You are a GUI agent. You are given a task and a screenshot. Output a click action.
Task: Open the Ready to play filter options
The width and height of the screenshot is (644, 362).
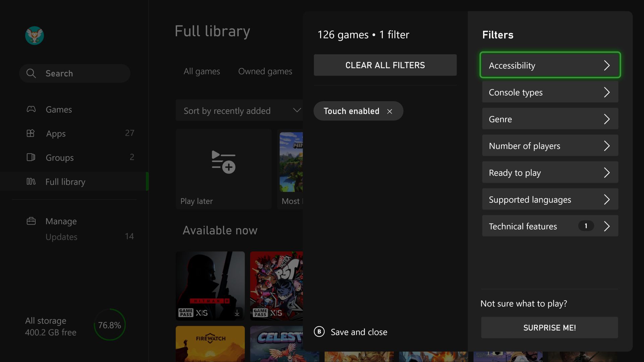click(x=550, y=172)
